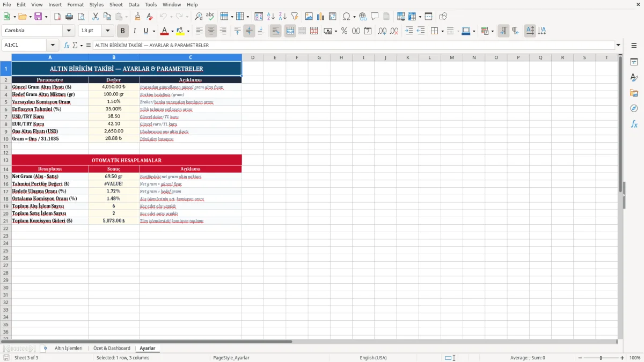Open the sidebar Navigator
This screenshot has width=644, height=362.
(x=634, y=108)
